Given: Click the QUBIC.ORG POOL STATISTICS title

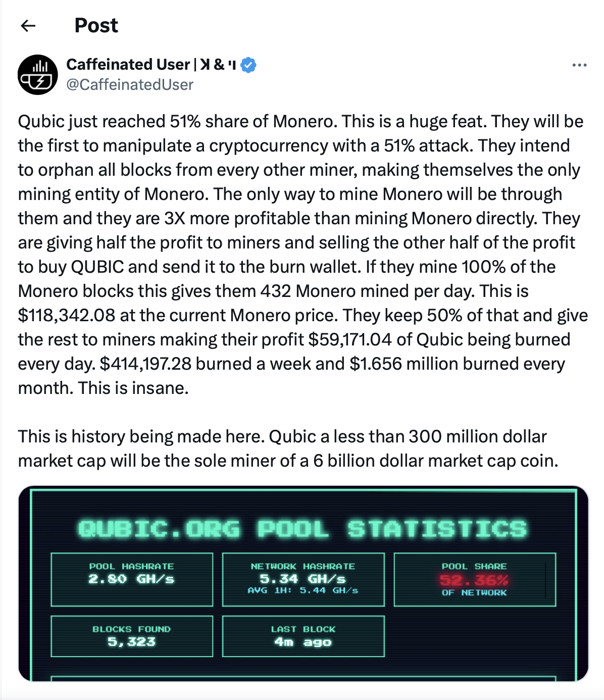Looking at the screenshot, I should (303, 529).
